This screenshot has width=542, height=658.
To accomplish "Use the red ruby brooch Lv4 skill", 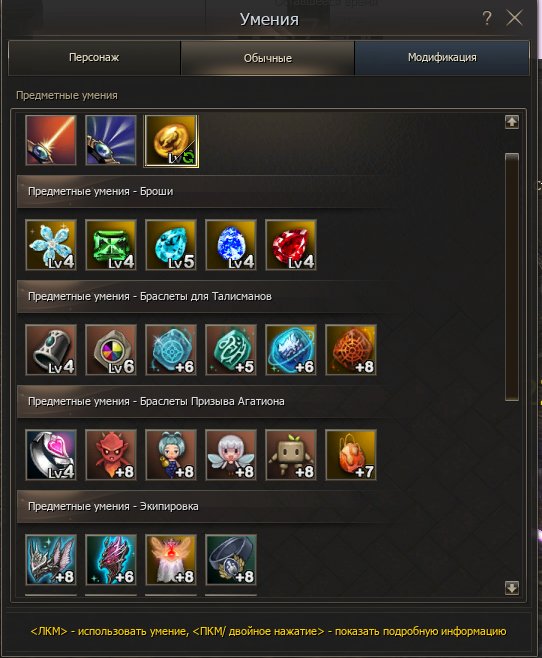I will pos(291,245).
